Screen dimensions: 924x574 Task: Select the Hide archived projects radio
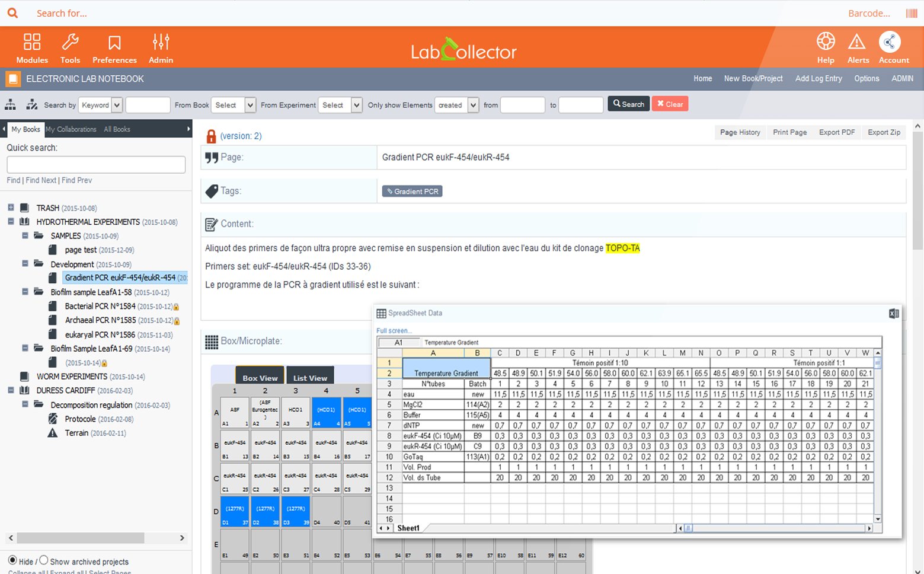pyautogui.click(x=12, y=560)
